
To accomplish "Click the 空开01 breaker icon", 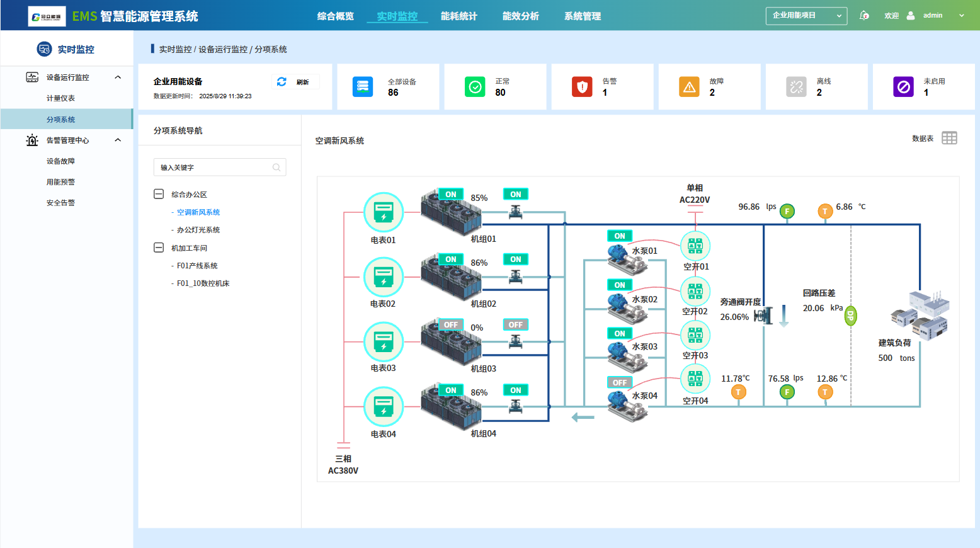I will point(695,246).
